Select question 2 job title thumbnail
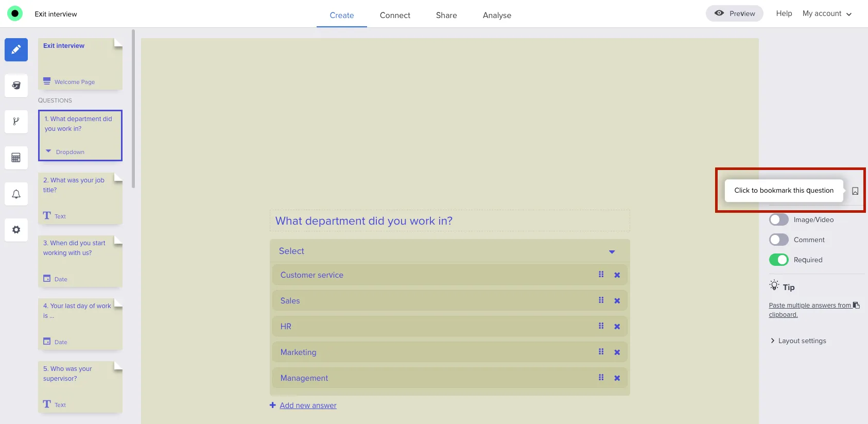This screenshot has height=424, width=868. [80, 198]
